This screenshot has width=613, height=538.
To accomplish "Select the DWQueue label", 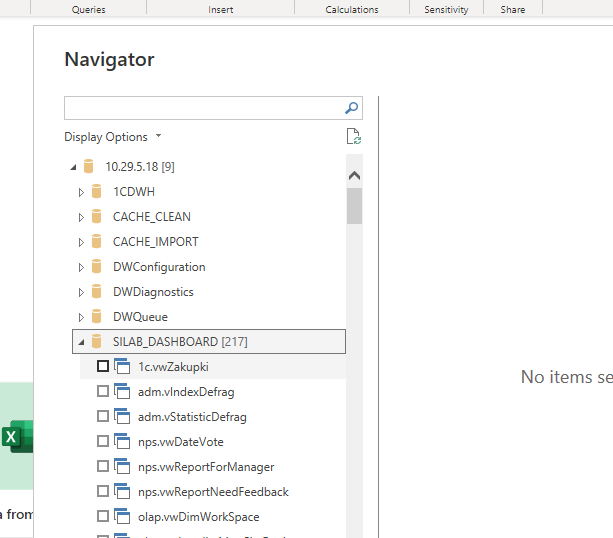I will [x=140, y=317].
